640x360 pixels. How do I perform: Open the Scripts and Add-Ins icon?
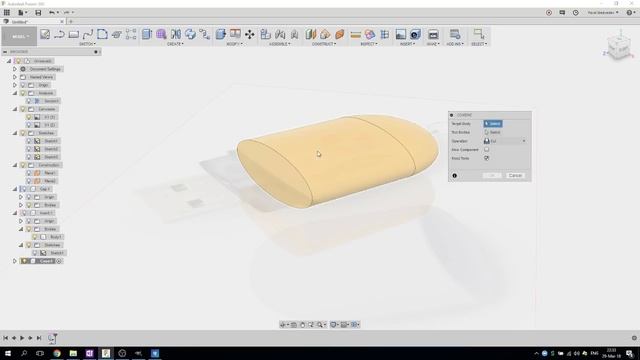[x=455, y=34]
